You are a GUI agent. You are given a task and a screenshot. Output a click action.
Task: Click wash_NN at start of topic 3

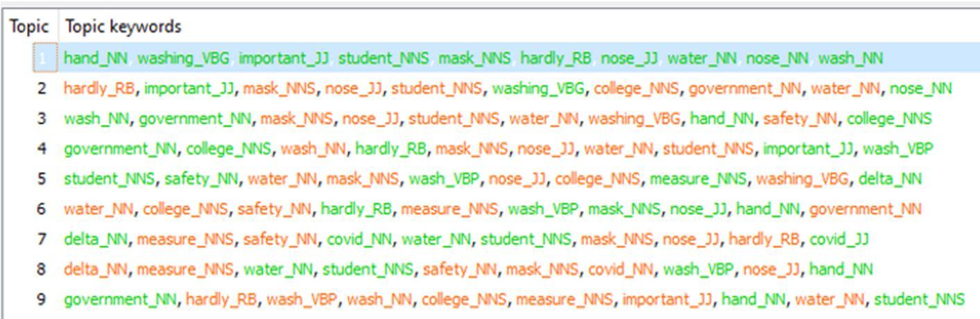point(96,119)
